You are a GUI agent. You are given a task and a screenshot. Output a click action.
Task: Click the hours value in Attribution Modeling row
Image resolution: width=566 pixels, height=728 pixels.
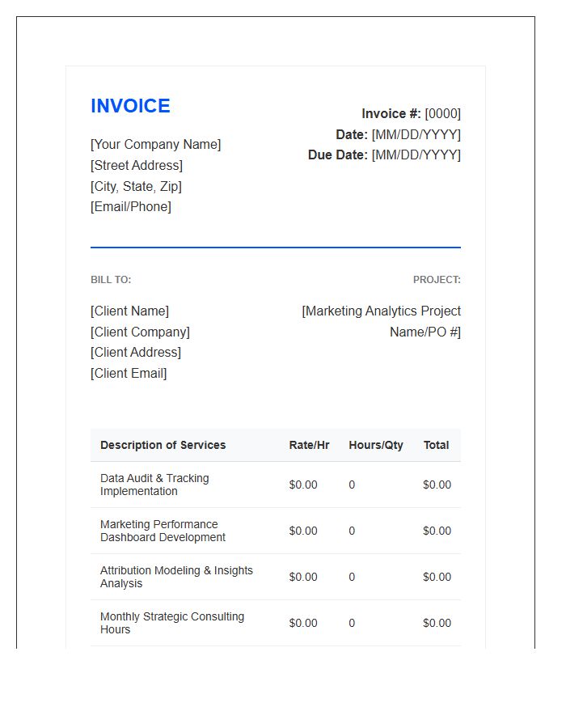tap(352, 577)
